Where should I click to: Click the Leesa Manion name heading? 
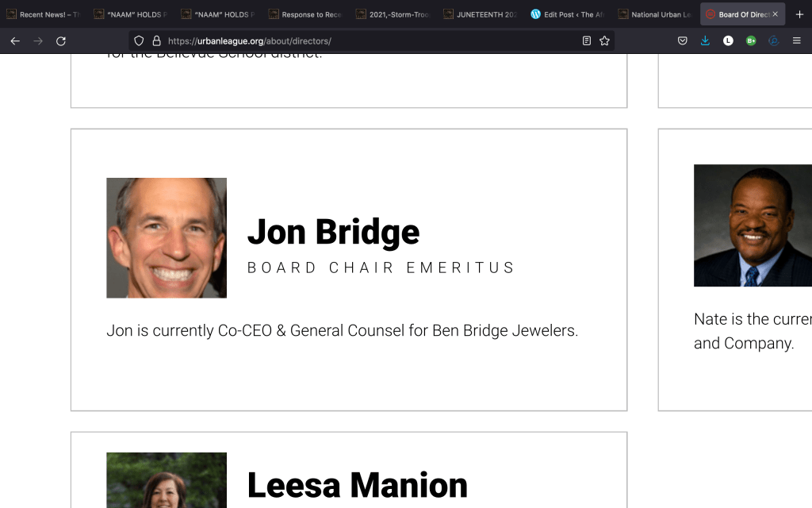[x=358, y=485]
